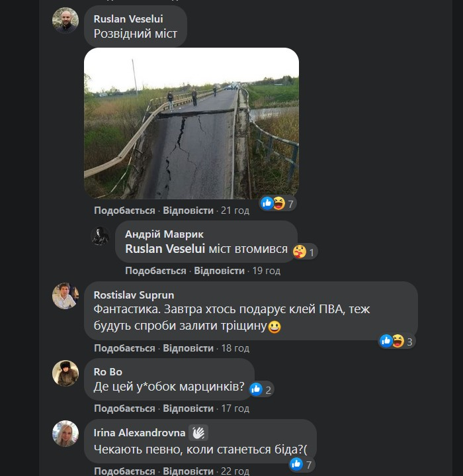The height and width of the screenshot is (476, 463).
Task: Click Андрій Маврик's avatar picture
Action: coord(100,236)
